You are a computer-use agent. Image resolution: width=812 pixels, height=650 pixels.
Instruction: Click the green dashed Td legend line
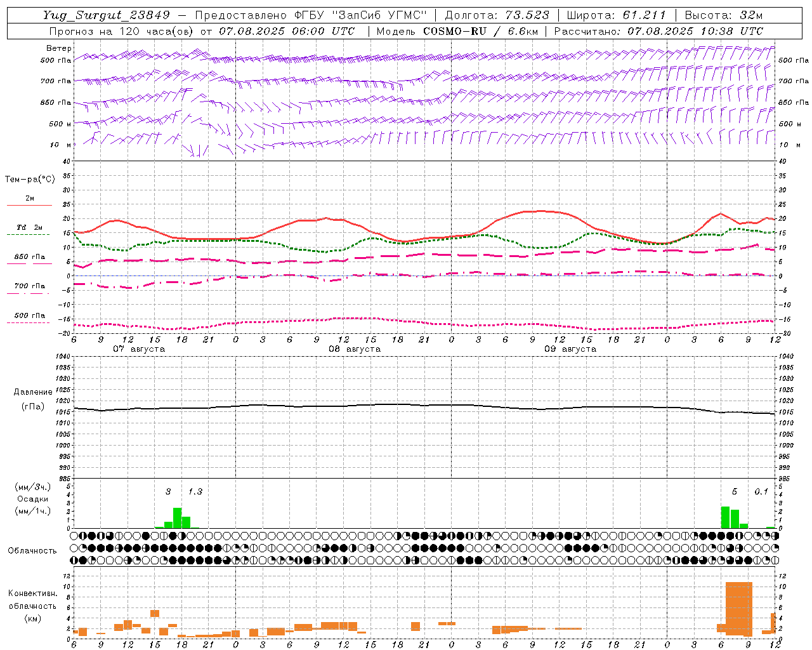click(28, 235)
